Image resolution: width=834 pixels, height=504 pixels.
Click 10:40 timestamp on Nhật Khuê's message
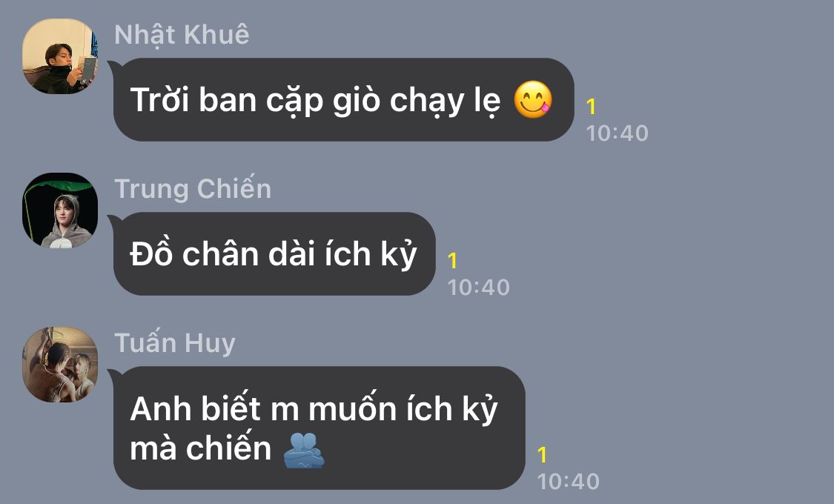[617, 133]
